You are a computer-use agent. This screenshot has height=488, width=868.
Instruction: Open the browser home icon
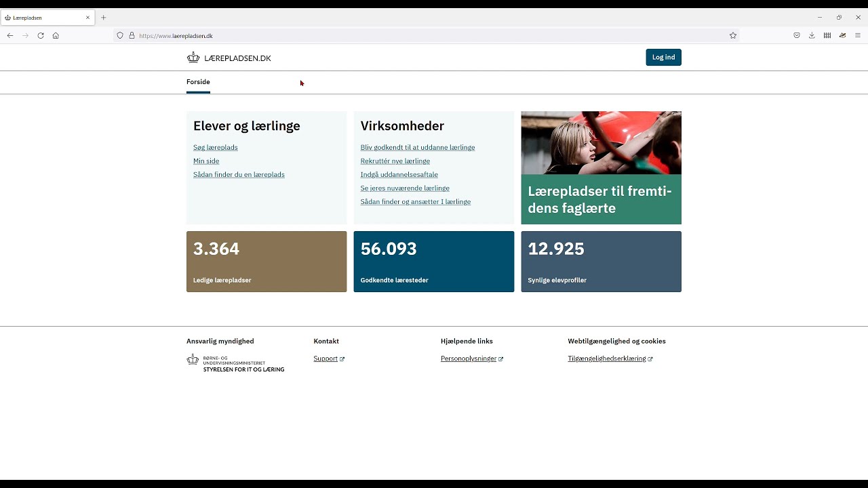click(56, 35)
